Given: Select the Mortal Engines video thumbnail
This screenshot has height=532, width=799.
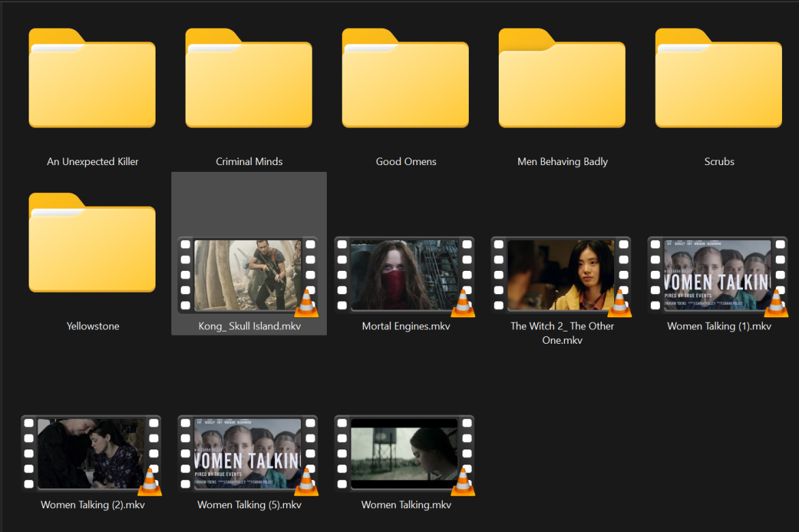Looking at the screenshot, I should pyautogui.click(x=404, y=275).
